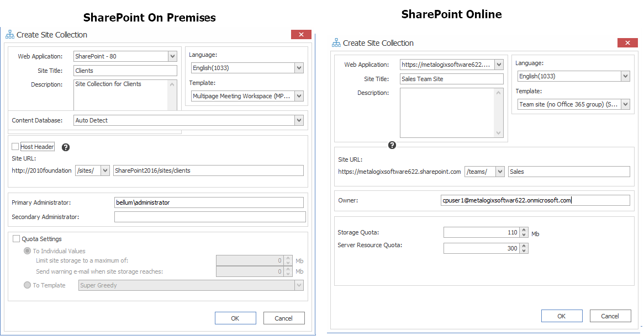Click the Site Title field containing Clients
Viewport: 644px width, 336px height.
click(125, 70)
